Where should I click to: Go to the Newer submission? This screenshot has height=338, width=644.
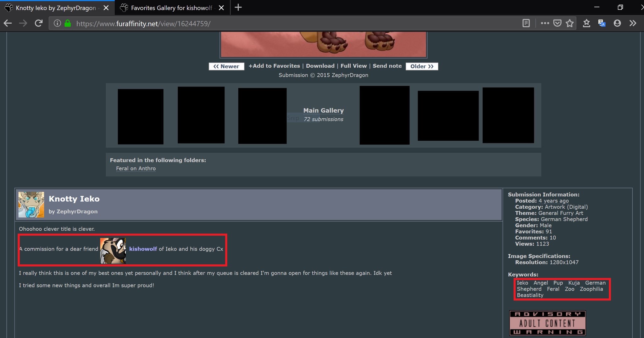226,66
